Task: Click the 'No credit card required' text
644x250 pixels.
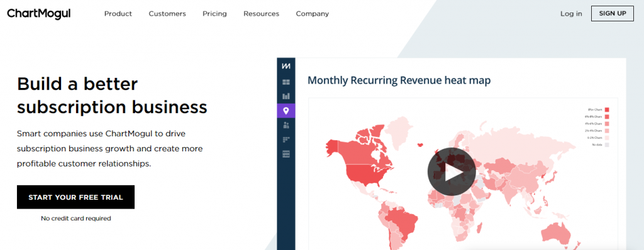Action: coord(76,219)
